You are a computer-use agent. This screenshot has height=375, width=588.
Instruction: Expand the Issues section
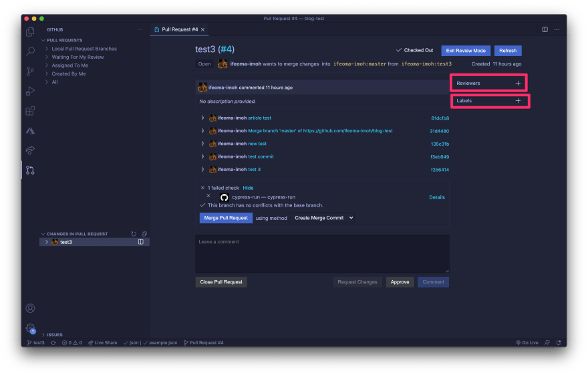(54, 334)
